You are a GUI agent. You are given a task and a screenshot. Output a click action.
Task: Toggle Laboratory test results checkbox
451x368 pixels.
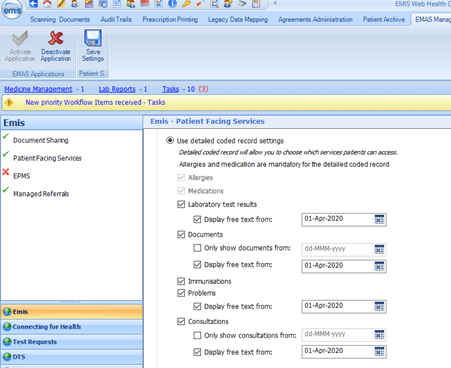point(181,204)
